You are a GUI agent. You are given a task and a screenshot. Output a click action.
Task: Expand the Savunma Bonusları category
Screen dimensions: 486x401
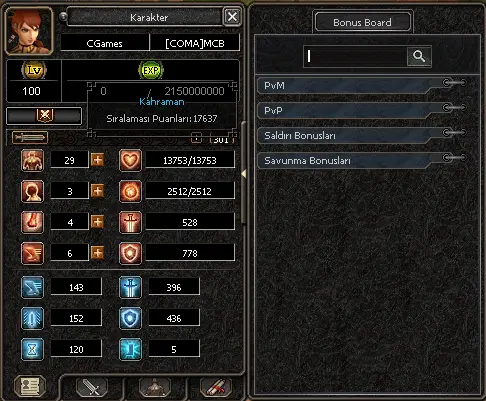point(362,160)
